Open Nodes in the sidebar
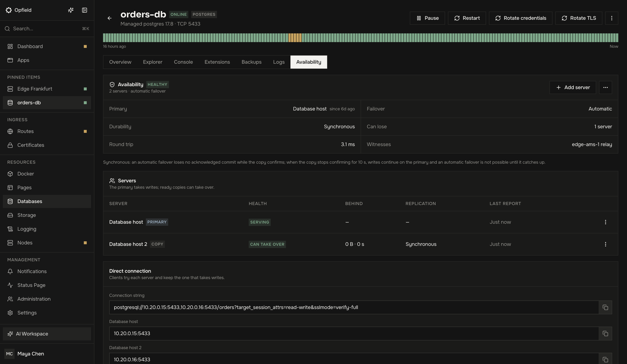627x364 pixels. pyautogui.click(x=47, y=243)
